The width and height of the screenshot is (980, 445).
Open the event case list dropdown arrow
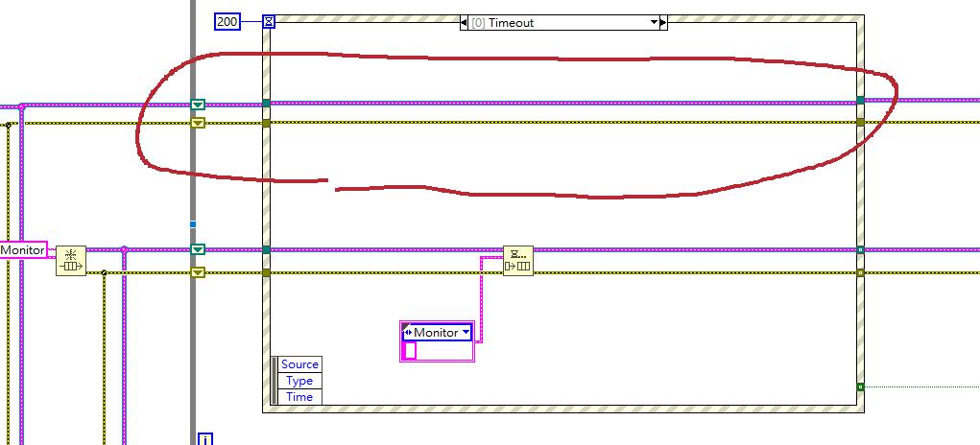[x=654, y=23]
